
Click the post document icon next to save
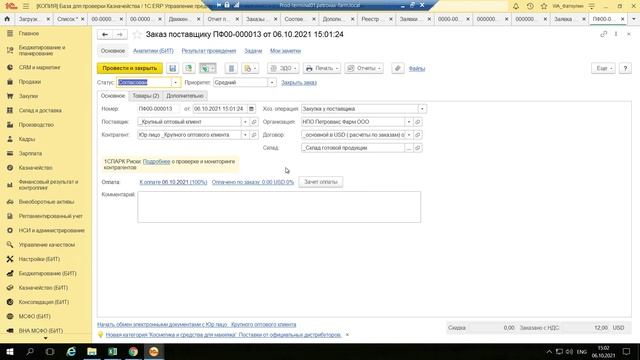coord(188,69)
